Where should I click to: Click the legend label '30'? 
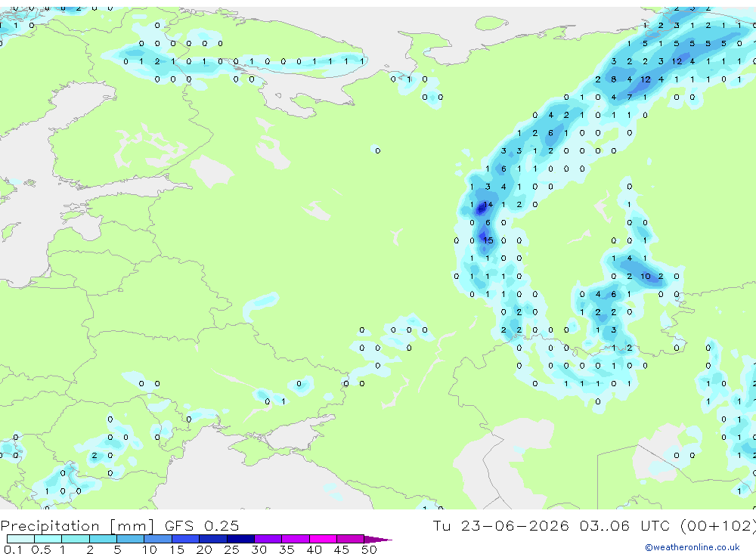click(x=259, y=549)
